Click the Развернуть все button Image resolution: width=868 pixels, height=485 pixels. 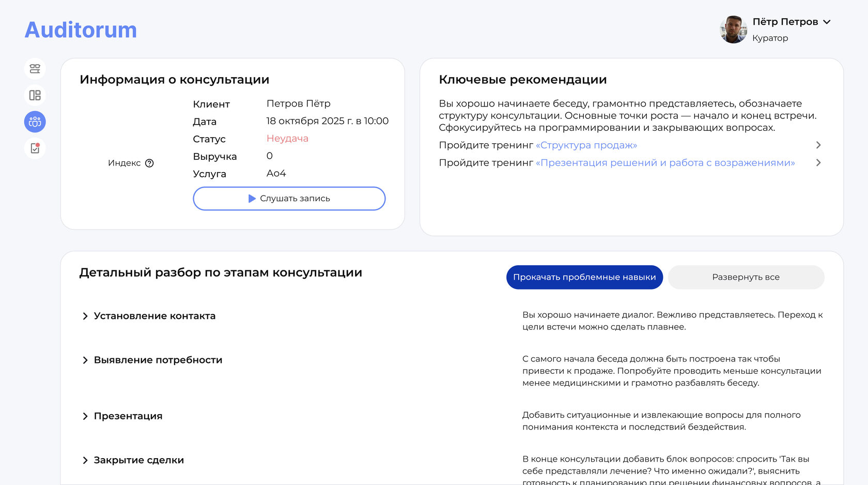coord(746,277)
